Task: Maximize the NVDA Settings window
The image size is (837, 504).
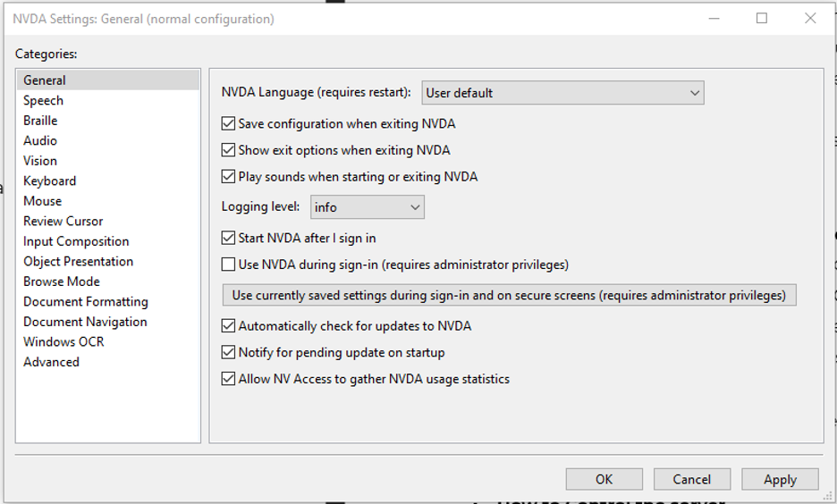Action: [x=762, y=19]
